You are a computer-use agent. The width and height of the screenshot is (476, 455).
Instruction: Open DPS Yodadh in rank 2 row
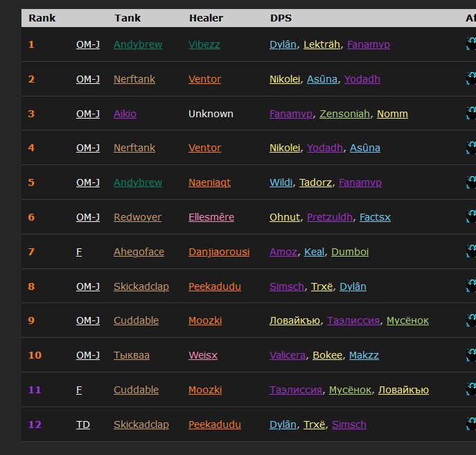[362, 79]
